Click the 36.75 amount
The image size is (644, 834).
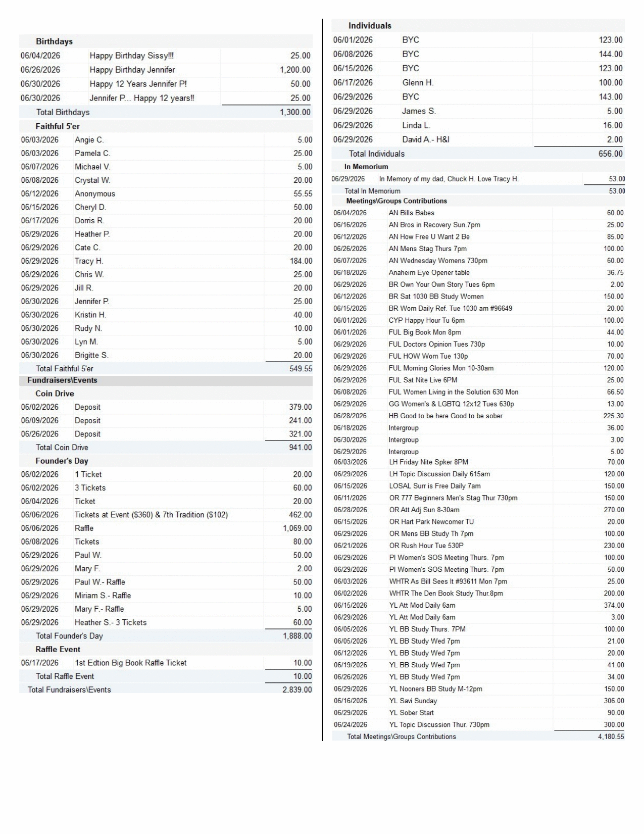615,273
